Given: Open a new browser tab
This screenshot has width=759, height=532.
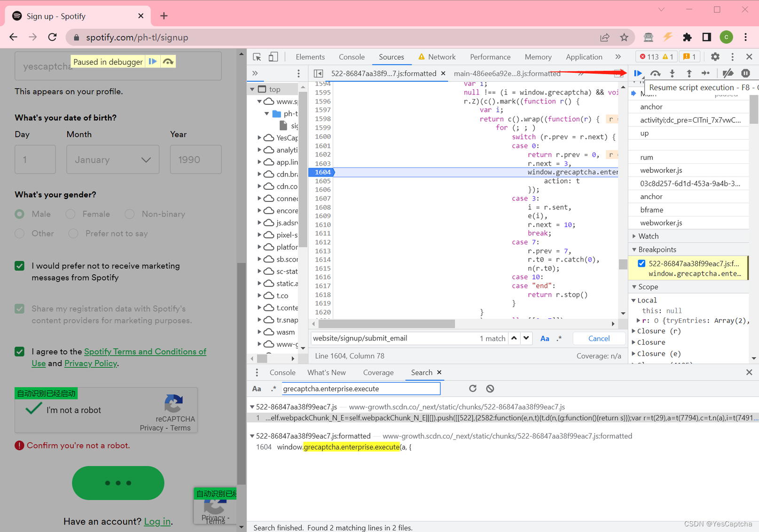Looking at the screenshot, I should [x=164, y=16].
